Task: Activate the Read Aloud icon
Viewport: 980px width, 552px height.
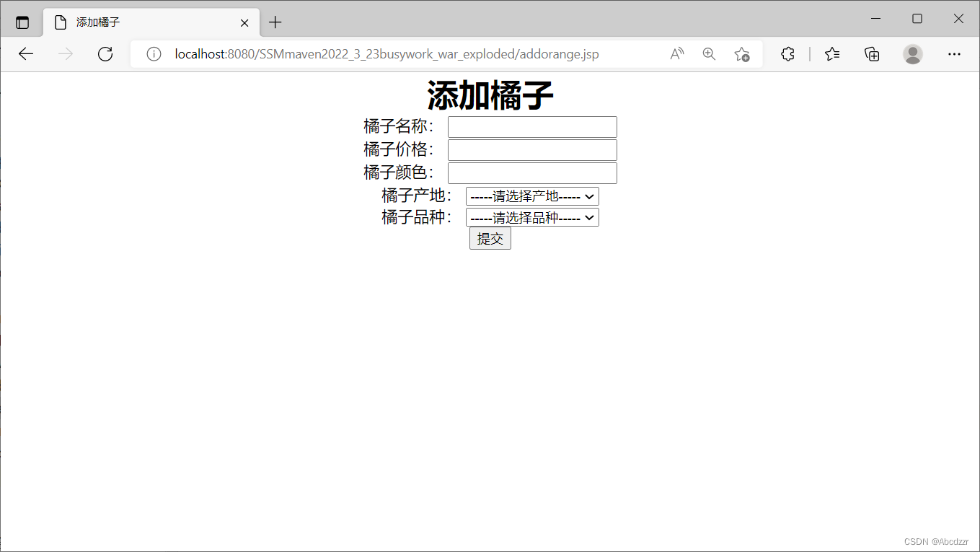Action: [x=676, y=54]
